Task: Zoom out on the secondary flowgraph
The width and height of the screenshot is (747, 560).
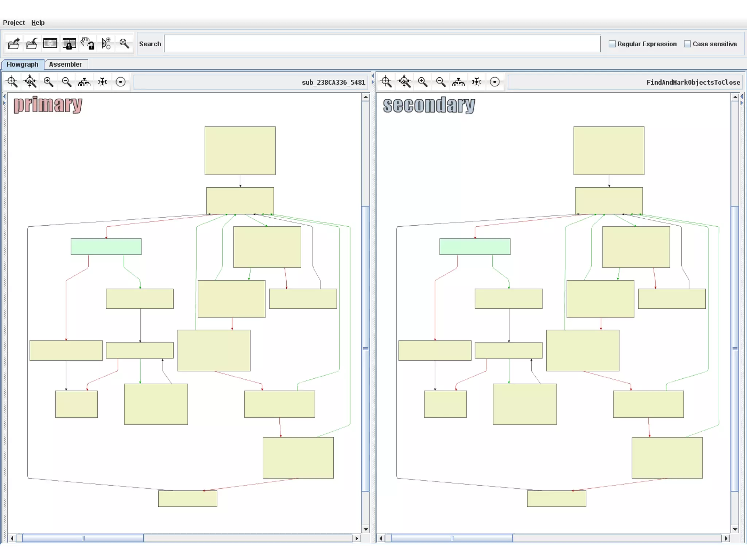Action: 441,82
